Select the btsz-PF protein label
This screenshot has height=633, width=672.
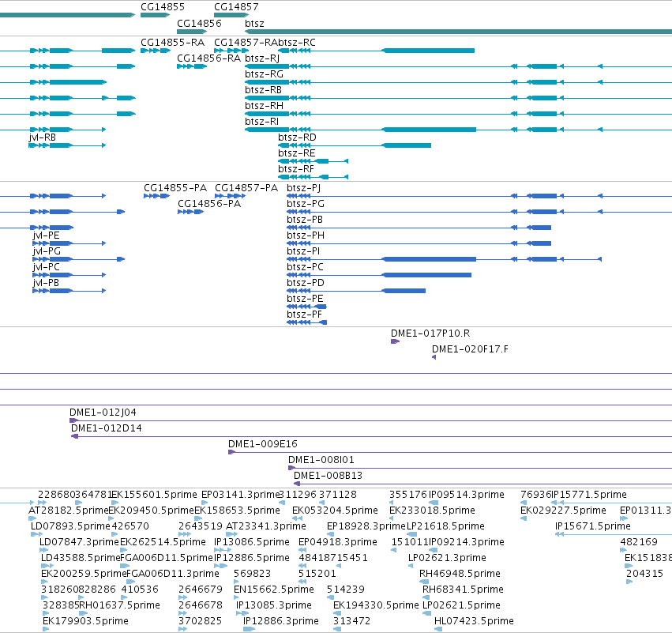pyautogui.click(x=304, y=315)
